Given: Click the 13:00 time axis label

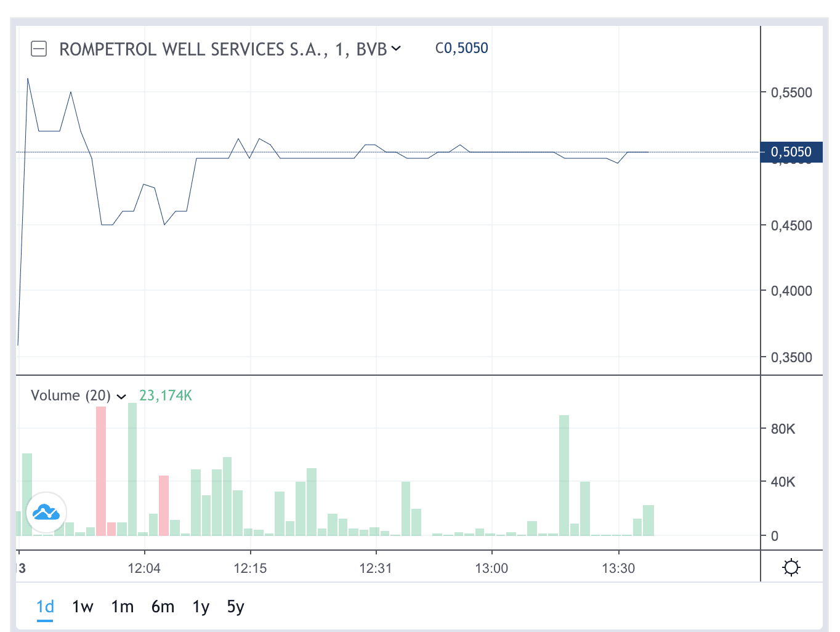Looking at the screenshot, I should coord(491,568).
